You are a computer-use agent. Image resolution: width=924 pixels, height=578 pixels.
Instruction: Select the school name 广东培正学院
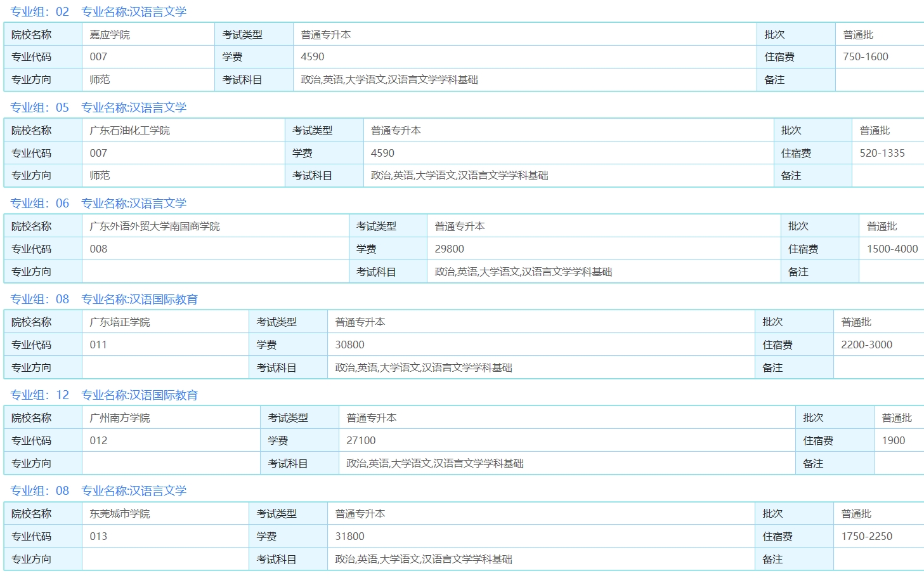coord(120,322)
